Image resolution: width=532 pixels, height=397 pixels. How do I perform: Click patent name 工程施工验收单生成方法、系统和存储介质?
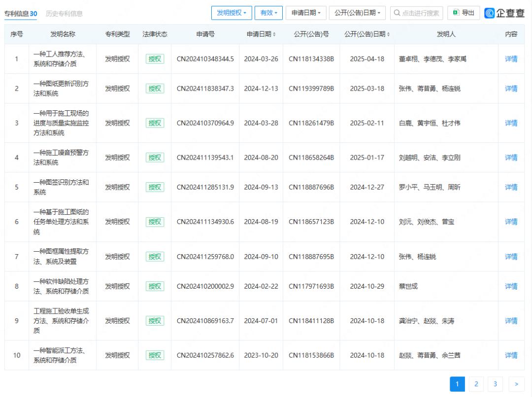[61, 321]
